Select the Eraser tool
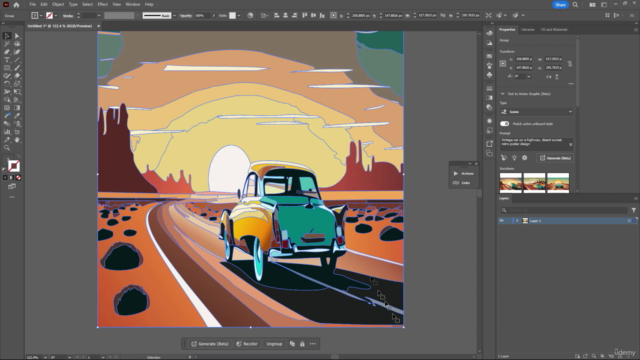 (x=17, y=76)
